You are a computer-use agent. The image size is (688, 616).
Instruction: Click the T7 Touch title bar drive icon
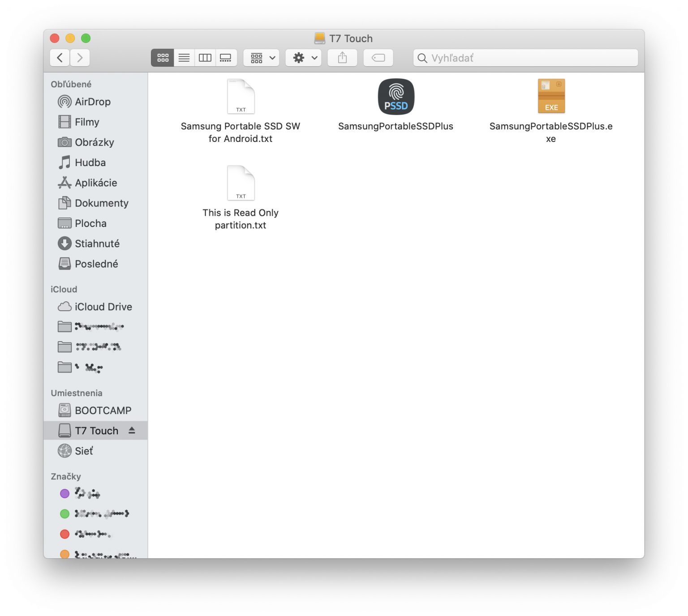coord(320,38)
